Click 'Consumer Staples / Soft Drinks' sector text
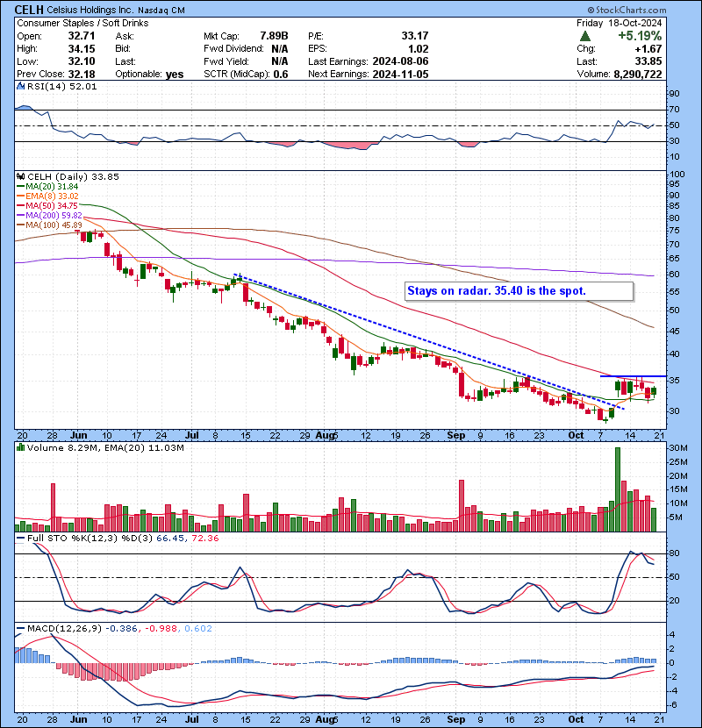This screenshot has height=728, width=702. tap(82, 23)
